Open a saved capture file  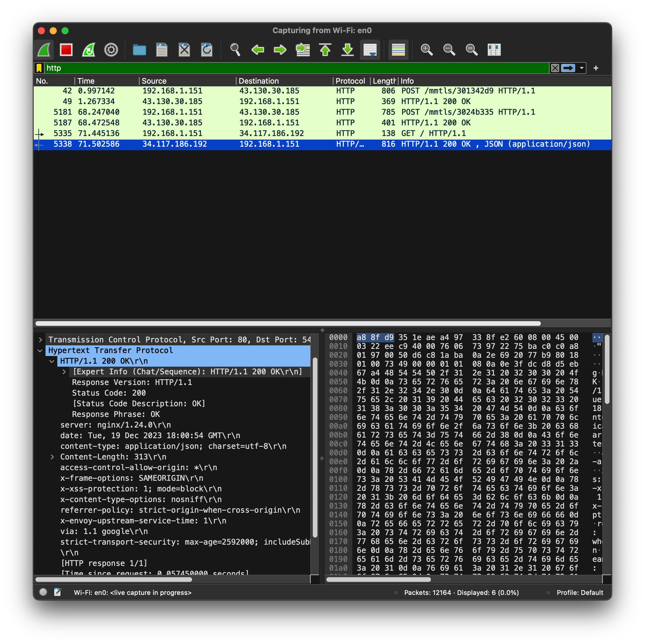(139, 49)
